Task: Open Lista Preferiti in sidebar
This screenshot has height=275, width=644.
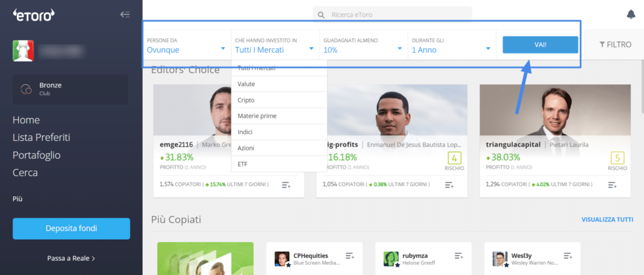Action: coord(42,137)
